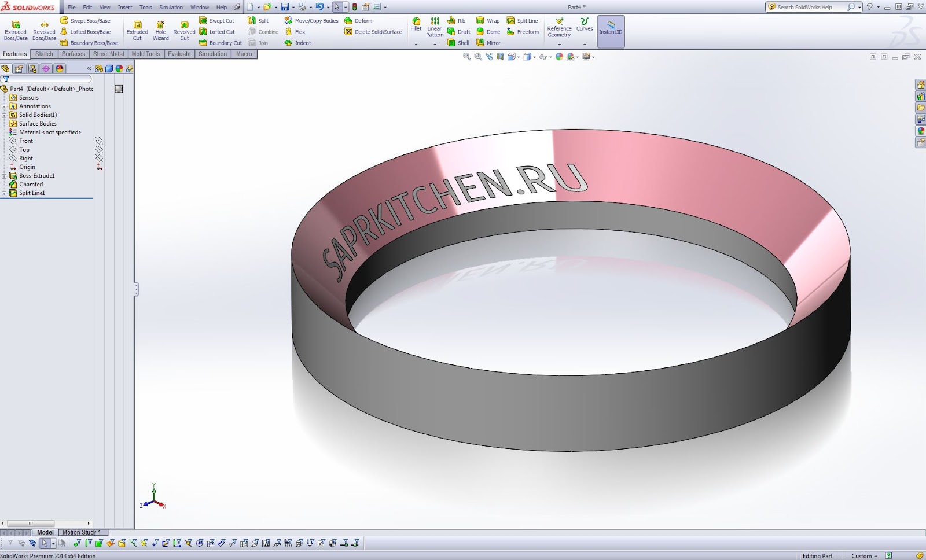Viewport: 926px width, 560px height.
Task: Select the Lofted Cut tool
Action: 216,32
